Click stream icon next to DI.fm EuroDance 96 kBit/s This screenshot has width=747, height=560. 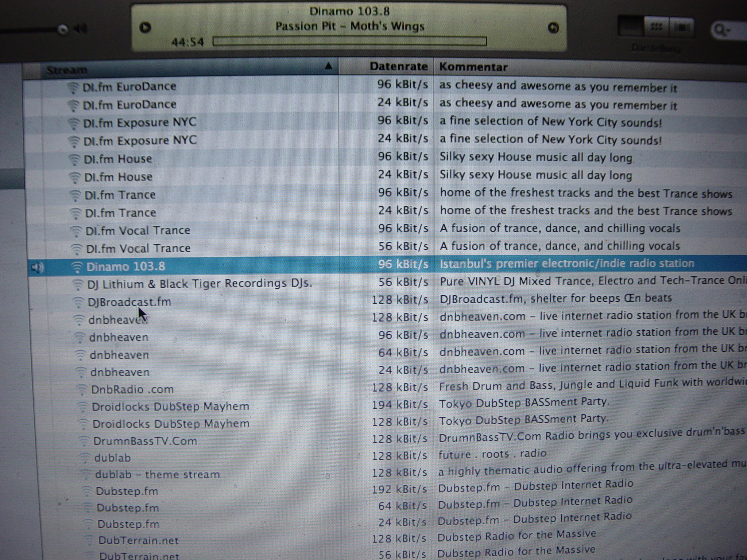coord(73,87)
